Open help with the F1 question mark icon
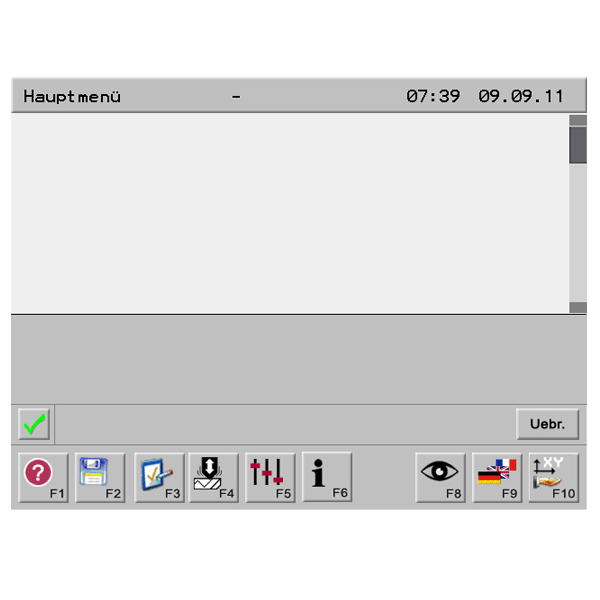Viewport: 600px width, 600px height. (43, 478)
